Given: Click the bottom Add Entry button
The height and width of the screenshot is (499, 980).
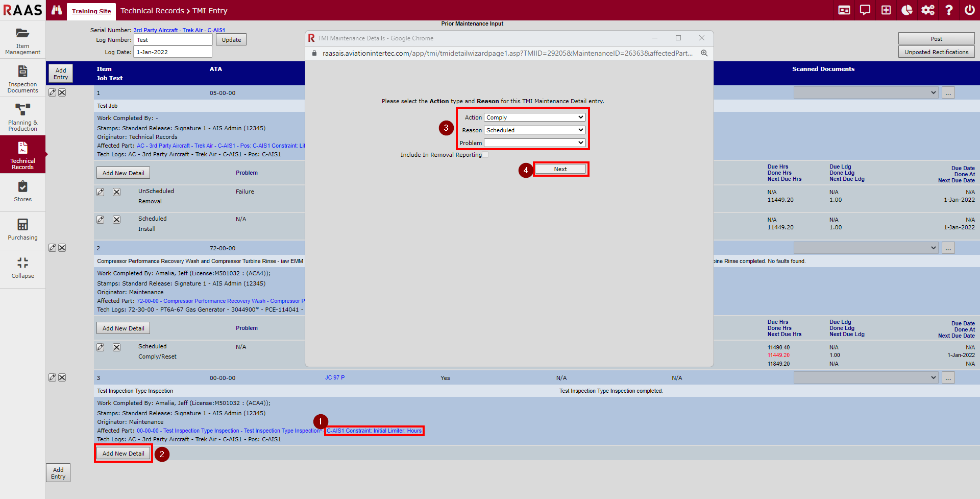Looking at the screenshot, I should tap(58, 473).
